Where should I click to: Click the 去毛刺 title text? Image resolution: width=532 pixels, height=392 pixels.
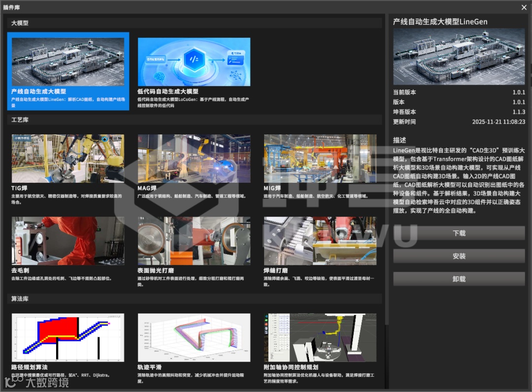(x=20, y=270)
